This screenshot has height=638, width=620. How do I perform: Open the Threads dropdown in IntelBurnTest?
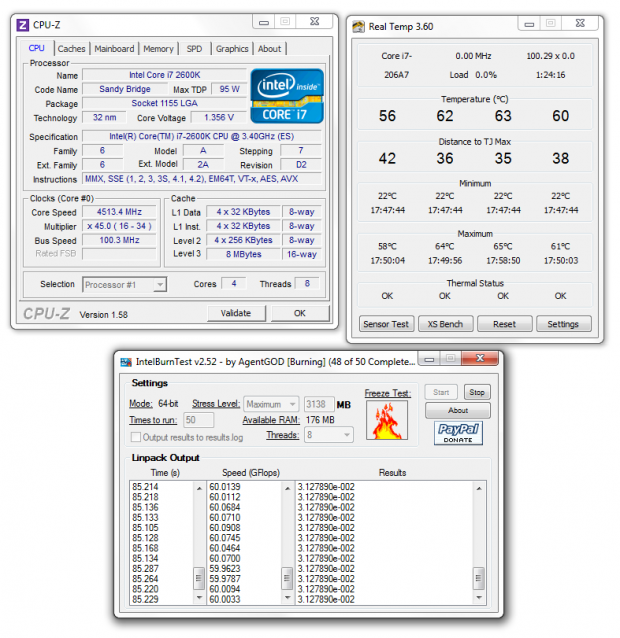tap(329, 435)
